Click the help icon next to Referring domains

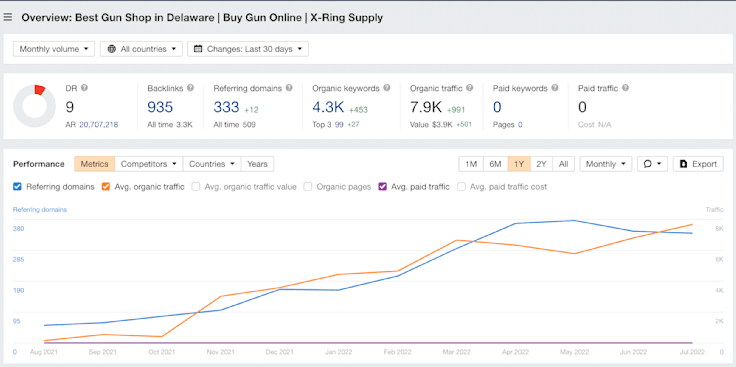pyautogui.click(x=289, y=88)
